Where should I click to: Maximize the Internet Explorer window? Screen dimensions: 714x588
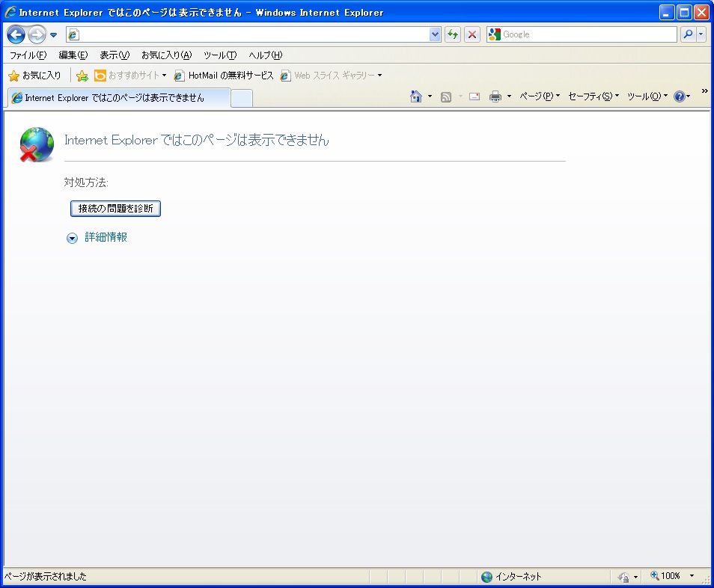pyautogui.click(x=684, y=12)
